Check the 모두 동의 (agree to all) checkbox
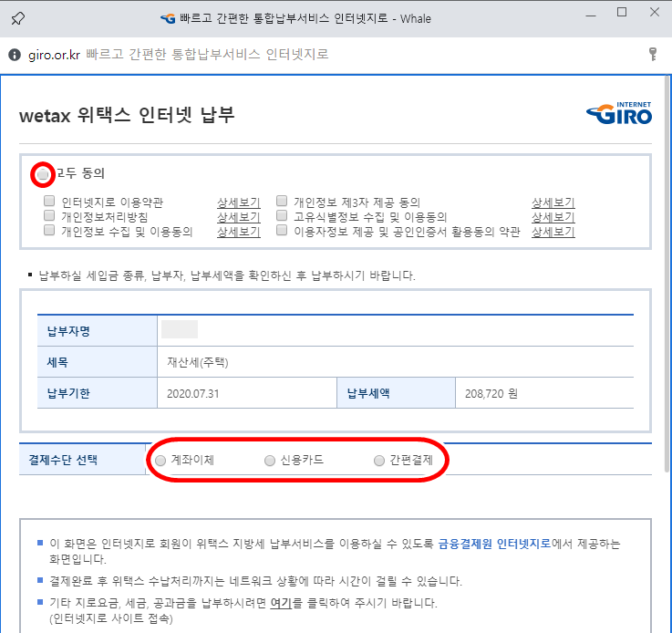Screen dimensions: 672x633 (x=43, y=174)
